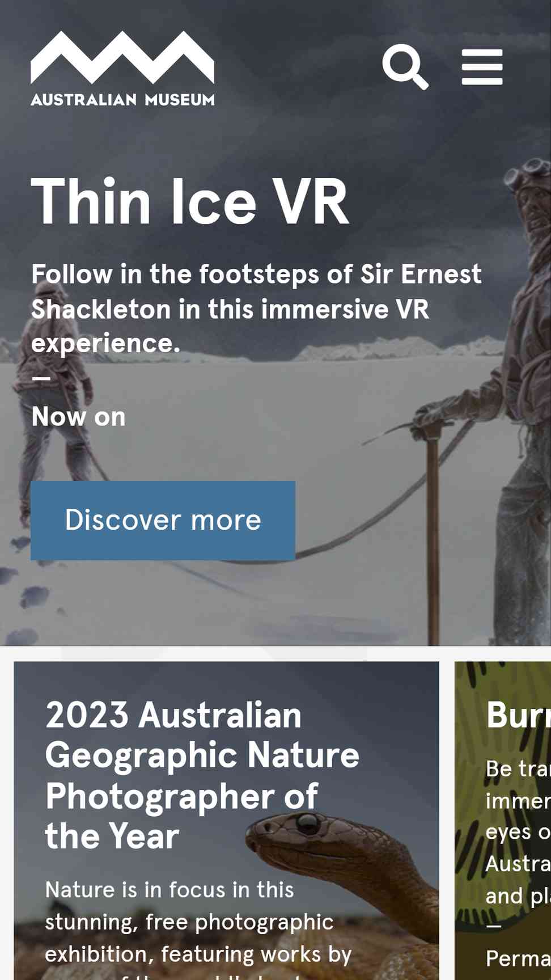551x980 pixels.
Task: Open the Thin Ice VR heading
Action: click(190, 201)
